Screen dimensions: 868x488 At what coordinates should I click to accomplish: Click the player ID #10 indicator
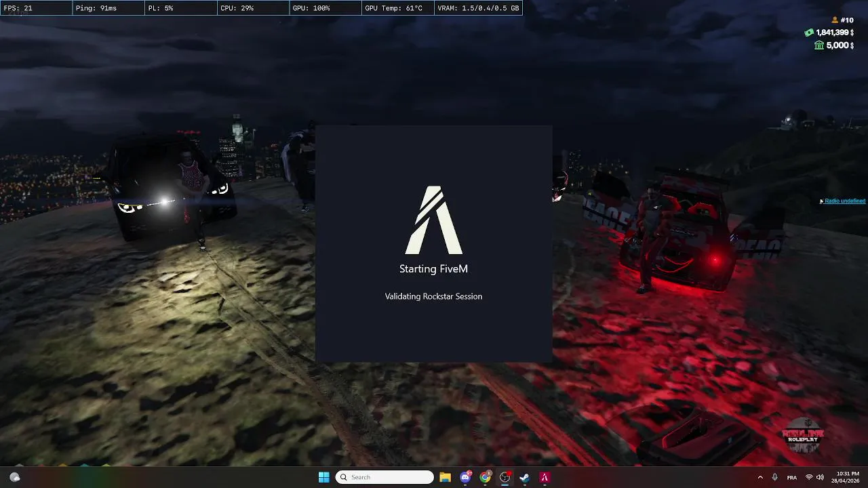tap(842, 20)
